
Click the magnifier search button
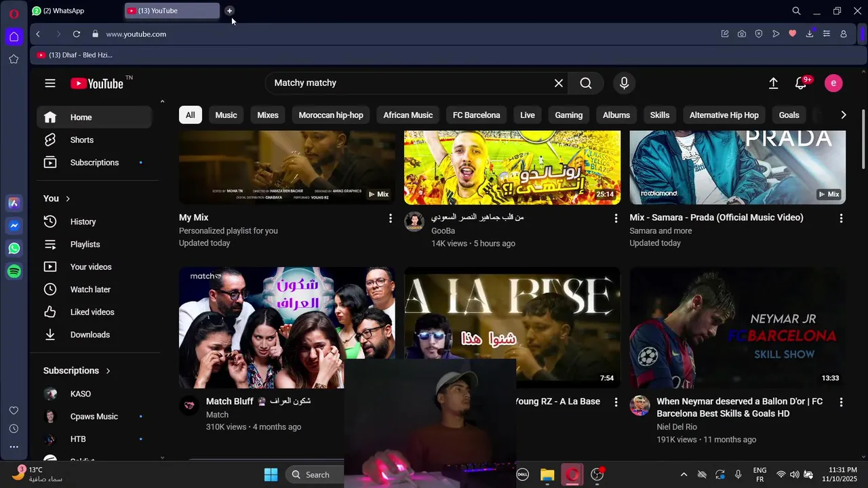pos(586,83)
